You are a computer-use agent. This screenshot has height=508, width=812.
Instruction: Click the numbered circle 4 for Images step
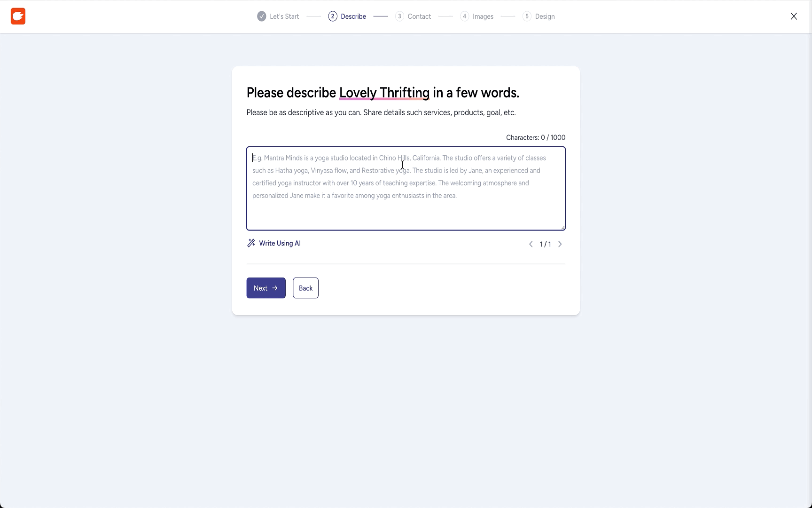[464, 16]
